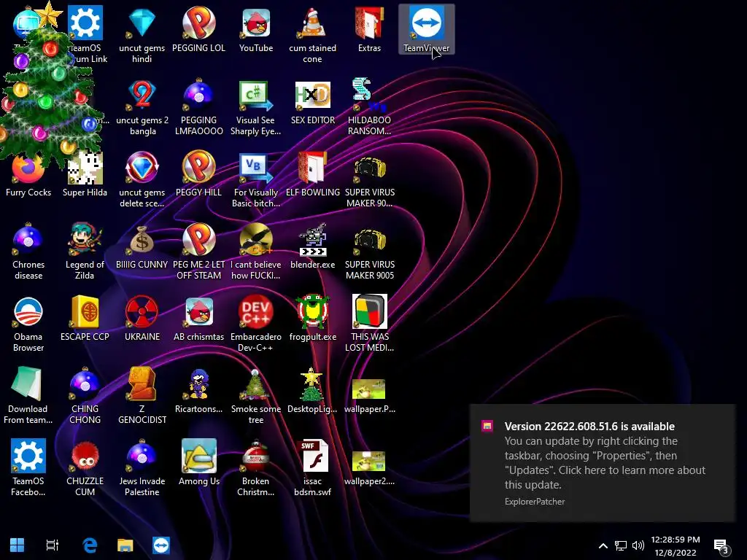
Task: Open Visual See Sharply C# shortcut
Action: (x=256, y=108)
